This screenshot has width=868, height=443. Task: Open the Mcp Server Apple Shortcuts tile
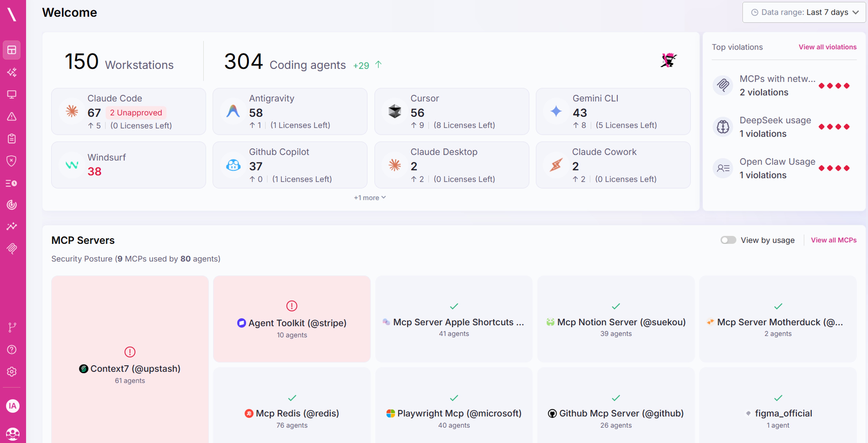454,319
